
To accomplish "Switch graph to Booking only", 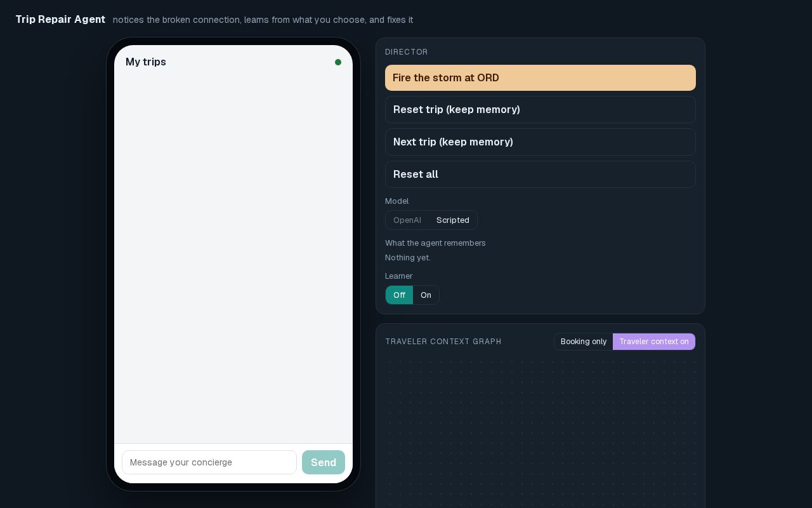I will pyautogui.click(x=584, y=342).
